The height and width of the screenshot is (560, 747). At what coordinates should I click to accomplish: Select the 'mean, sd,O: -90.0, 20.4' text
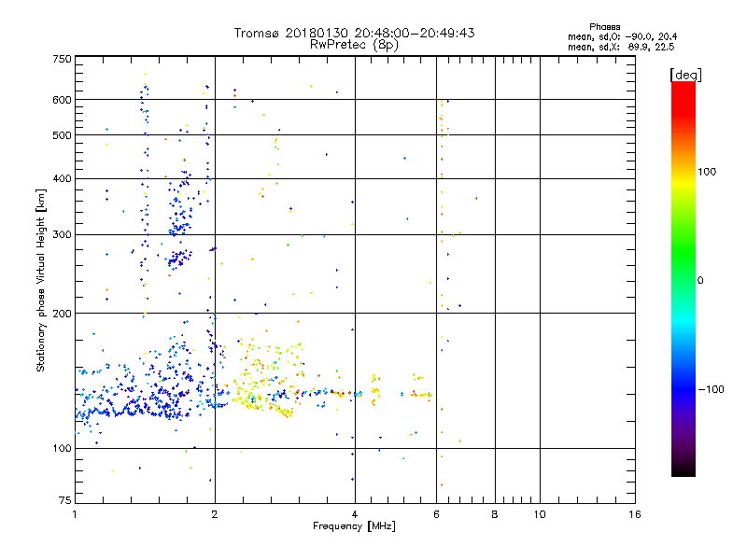point(622,36)
